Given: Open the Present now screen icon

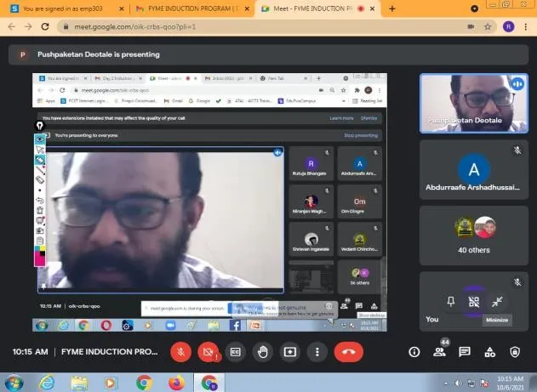Looking at the screenshot, I should pos(290,352).
